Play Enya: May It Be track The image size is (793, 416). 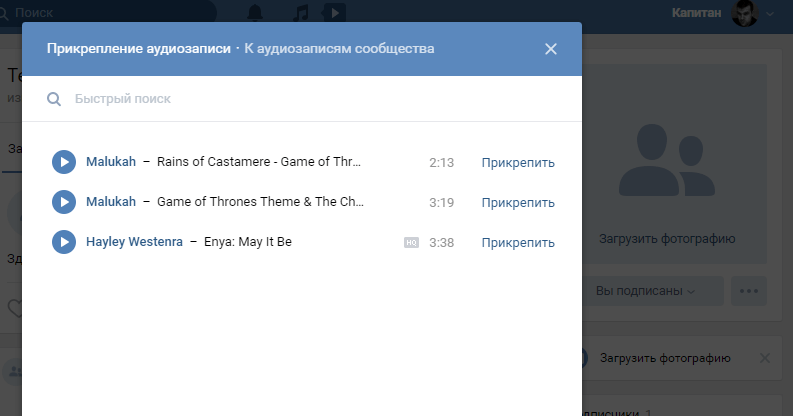point(63,242)
